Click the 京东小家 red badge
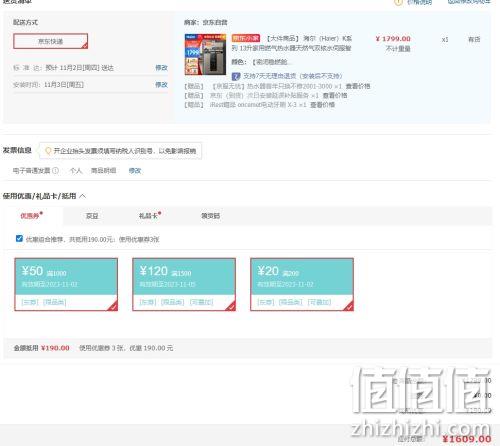Image resolution: width=500 pixels, height=446 pixels. coord(246,38)
